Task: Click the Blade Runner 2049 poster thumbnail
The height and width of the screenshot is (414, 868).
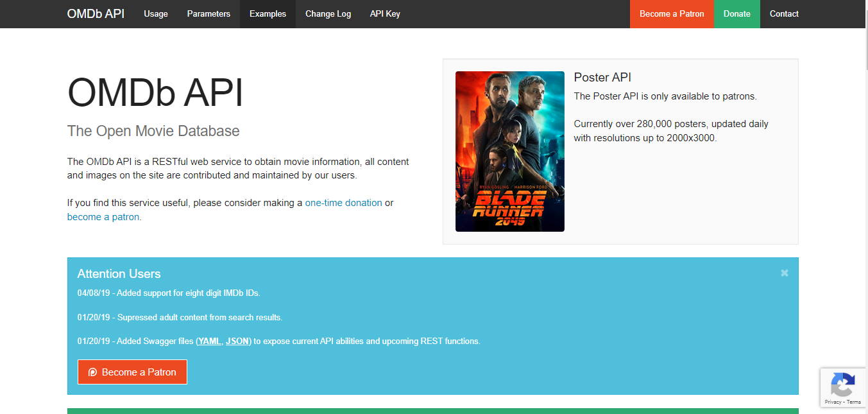Action: point(510,151)
